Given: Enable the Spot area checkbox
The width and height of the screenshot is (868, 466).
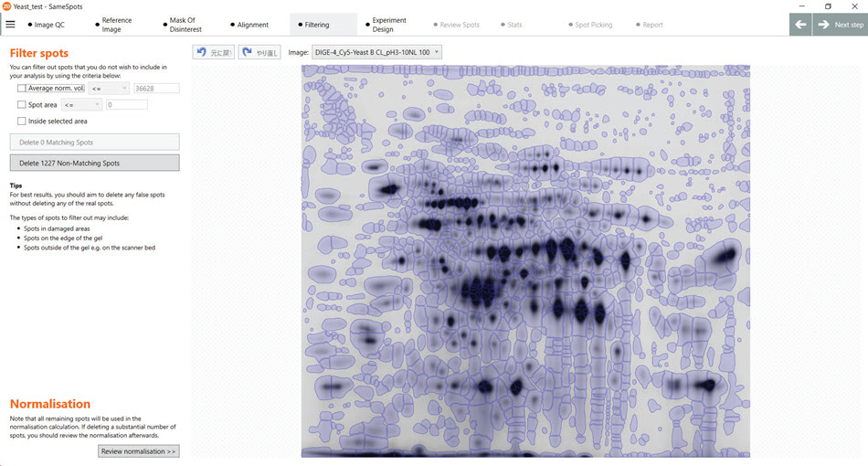Looking at the screenshot, I should (x=22, y=104).
